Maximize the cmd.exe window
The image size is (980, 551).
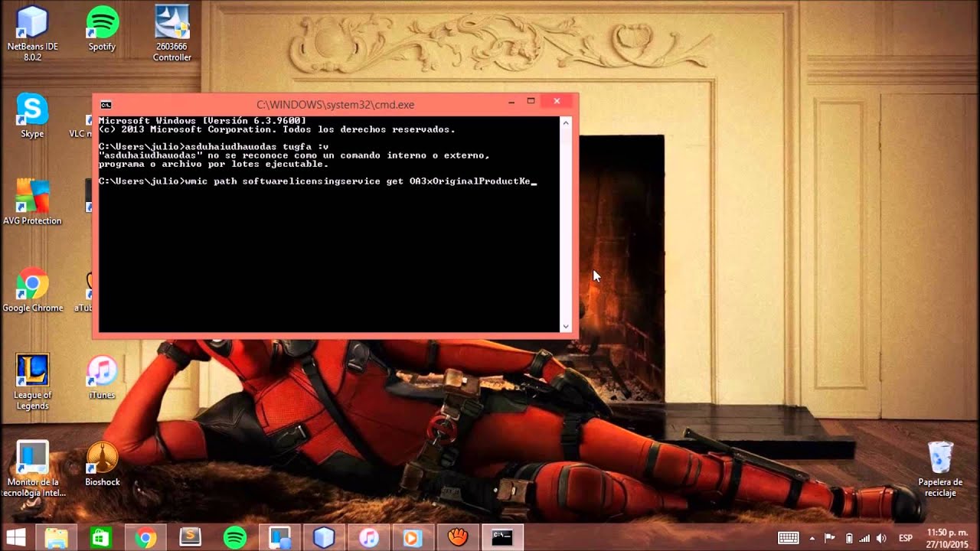click(x=531, y=101)
